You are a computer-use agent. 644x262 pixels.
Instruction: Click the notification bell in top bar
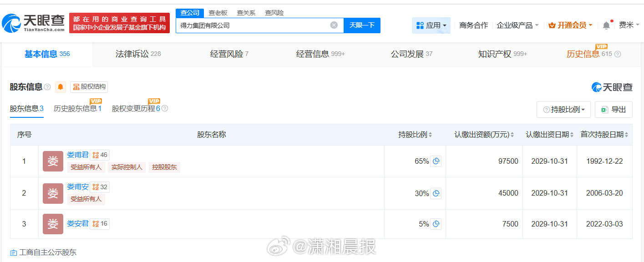pyautogui.click(x=606, y=25)
